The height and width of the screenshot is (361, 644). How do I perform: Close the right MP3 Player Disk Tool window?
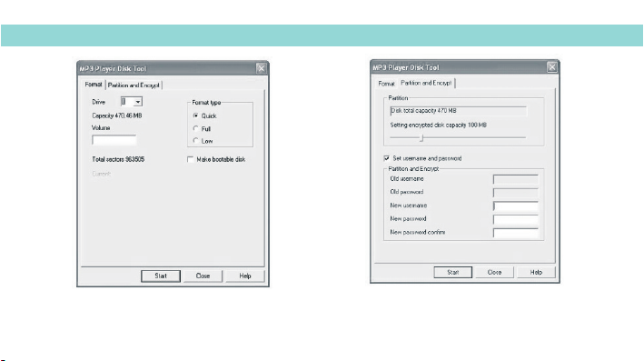click(552, 67)
